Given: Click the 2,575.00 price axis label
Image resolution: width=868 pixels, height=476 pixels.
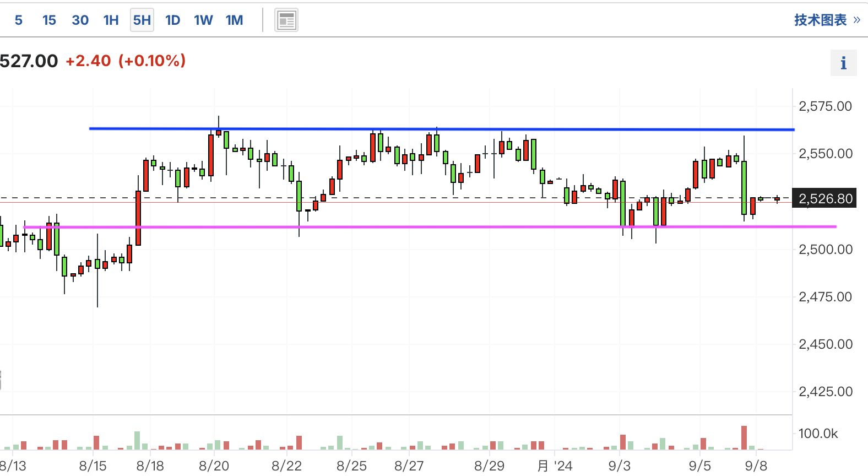Looking at the screenshot, I should click(825, 106).
